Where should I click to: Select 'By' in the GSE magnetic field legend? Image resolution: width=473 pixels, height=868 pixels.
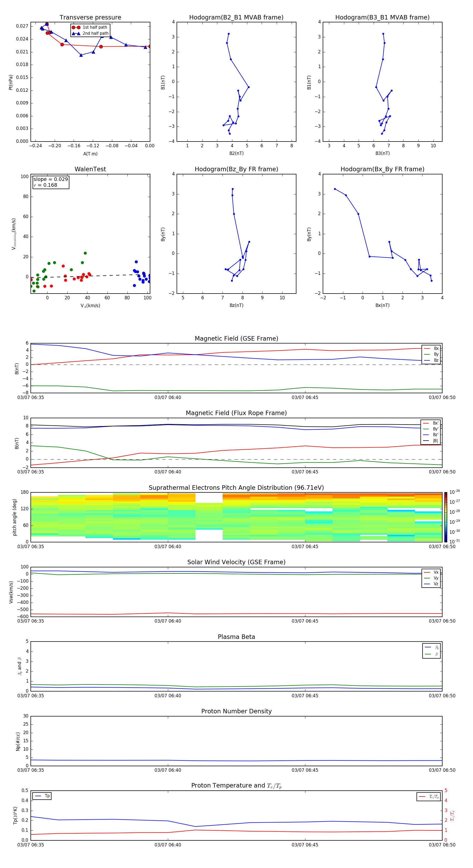(x=431, y=354)
